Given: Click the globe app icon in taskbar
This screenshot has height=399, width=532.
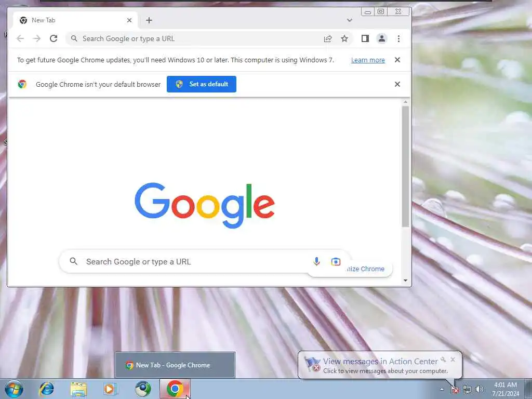Looking at the screenshot, I should point(143,389).
